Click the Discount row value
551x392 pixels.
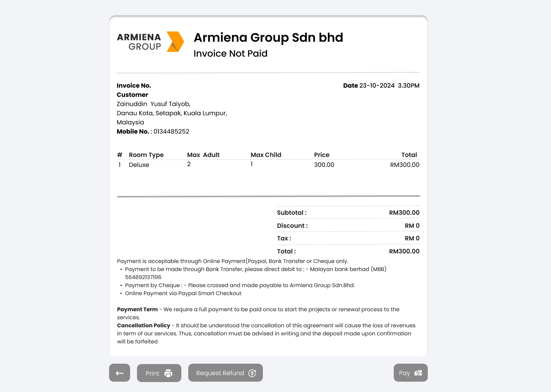(x=412, y=226)
